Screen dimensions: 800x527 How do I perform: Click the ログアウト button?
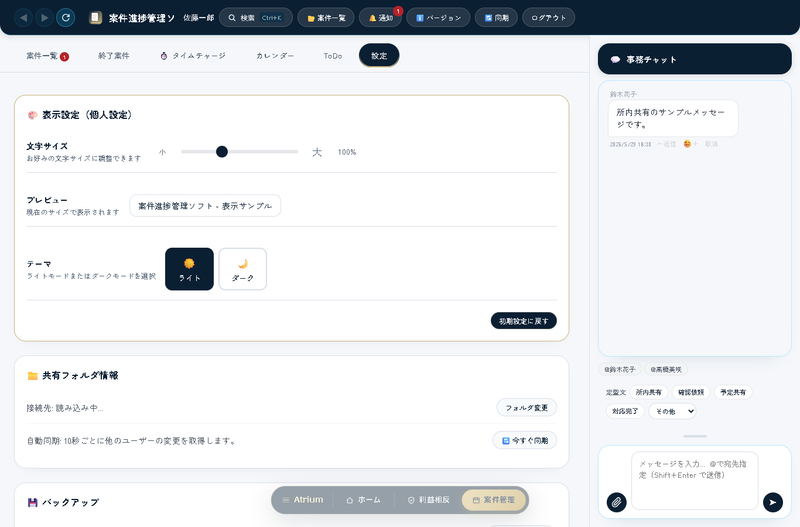pyautogui.click(x=548, y=18)
